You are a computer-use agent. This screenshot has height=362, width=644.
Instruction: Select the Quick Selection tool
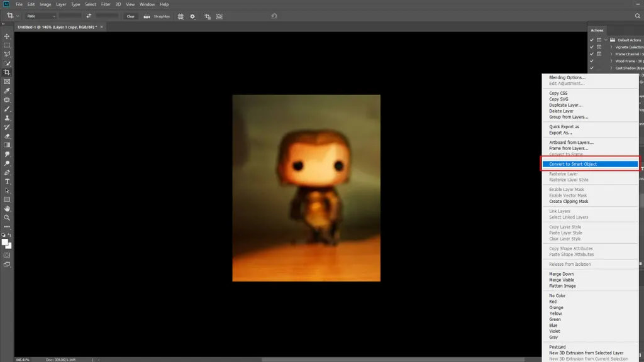tap(7, 63)
